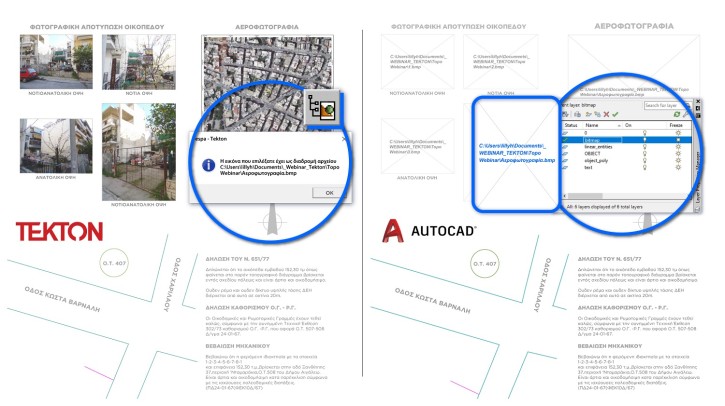Image resolution: width=725 pixels, height=406 pixels.
Task: Select the OBJECT layer name
Action: point(592,154)
